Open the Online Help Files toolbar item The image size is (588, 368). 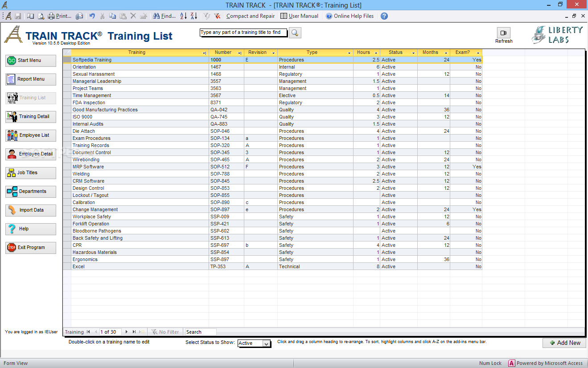pyautogui.click(x=350, y=16)
